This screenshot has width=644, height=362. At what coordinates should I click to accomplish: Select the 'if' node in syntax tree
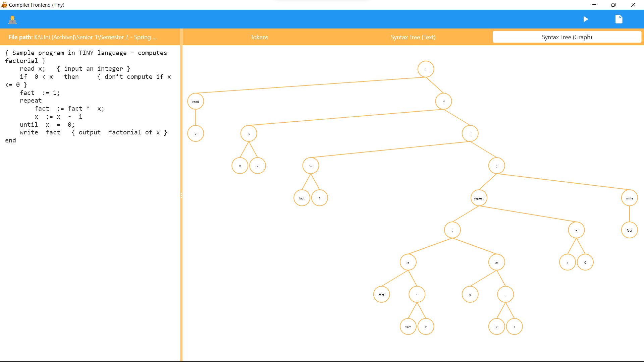[x=443, y=102]
